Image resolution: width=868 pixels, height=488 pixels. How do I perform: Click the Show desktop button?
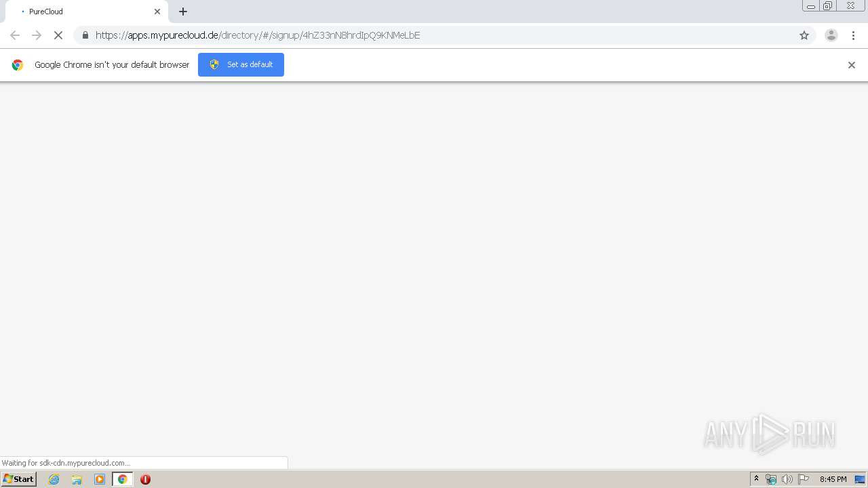click(x=860, y=479)
